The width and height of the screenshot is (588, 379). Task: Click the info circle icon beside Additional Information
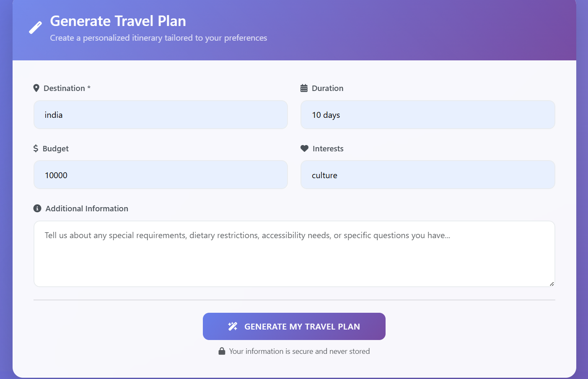point(37,208)
